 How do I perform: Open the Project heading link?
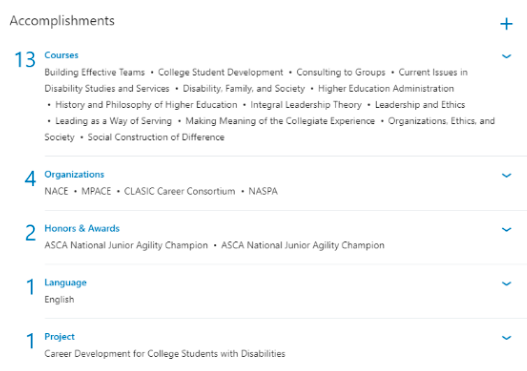pos(59,337)
